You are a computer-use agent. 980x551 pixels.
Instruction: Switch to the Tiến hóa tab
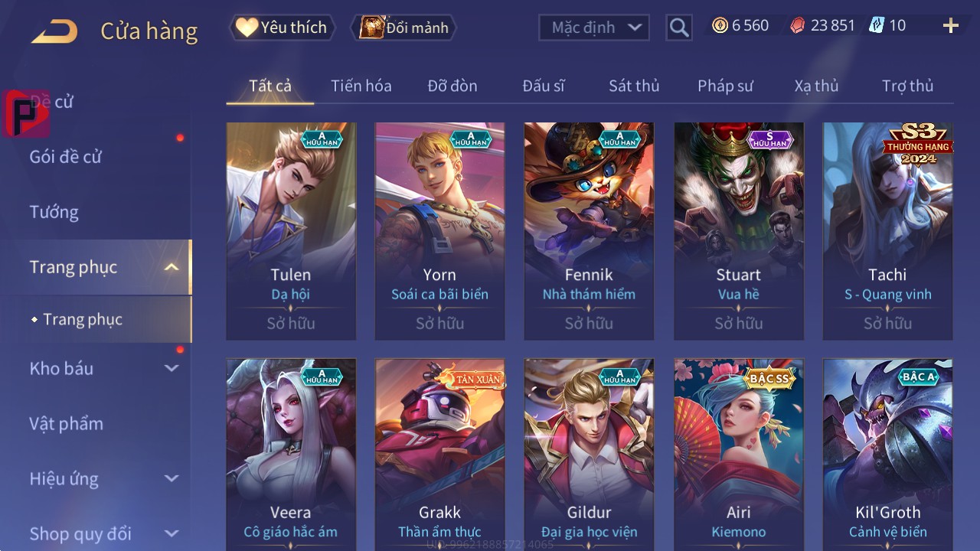pos(361,86)
